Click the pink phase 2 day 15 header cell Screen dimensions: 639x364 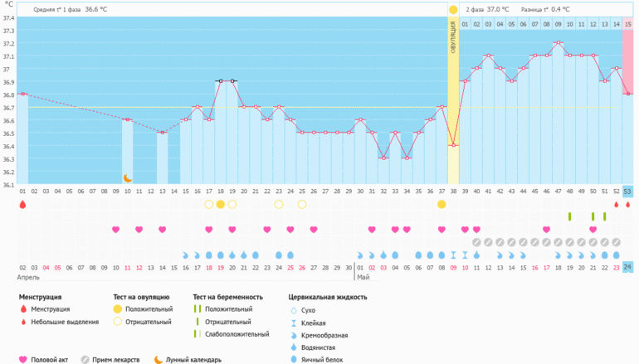click(x=628, y=24)
